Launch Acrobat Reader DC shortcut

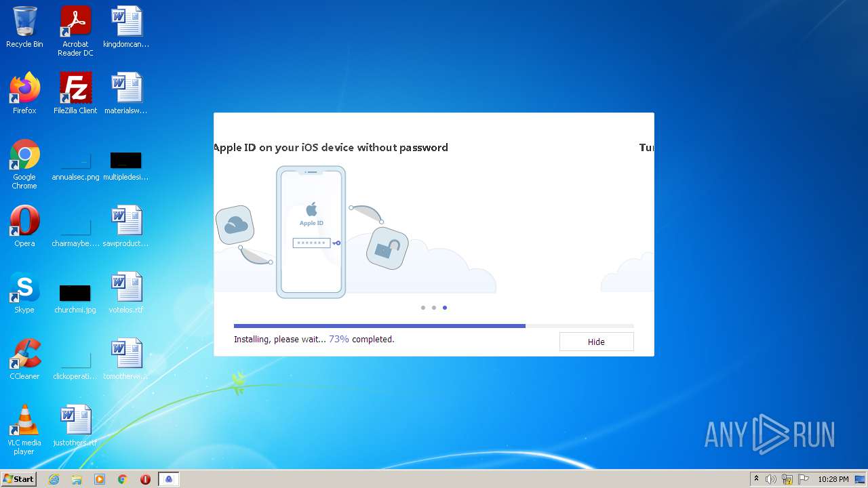click(x=75, y=31)
